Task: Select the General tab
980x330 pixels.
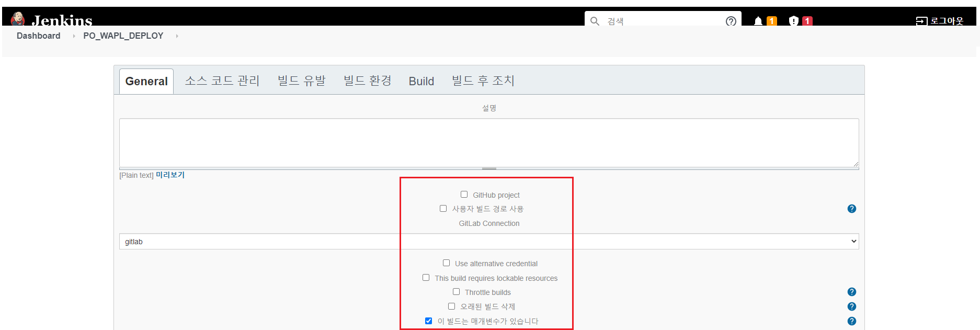Action: (x=146, y=82)
